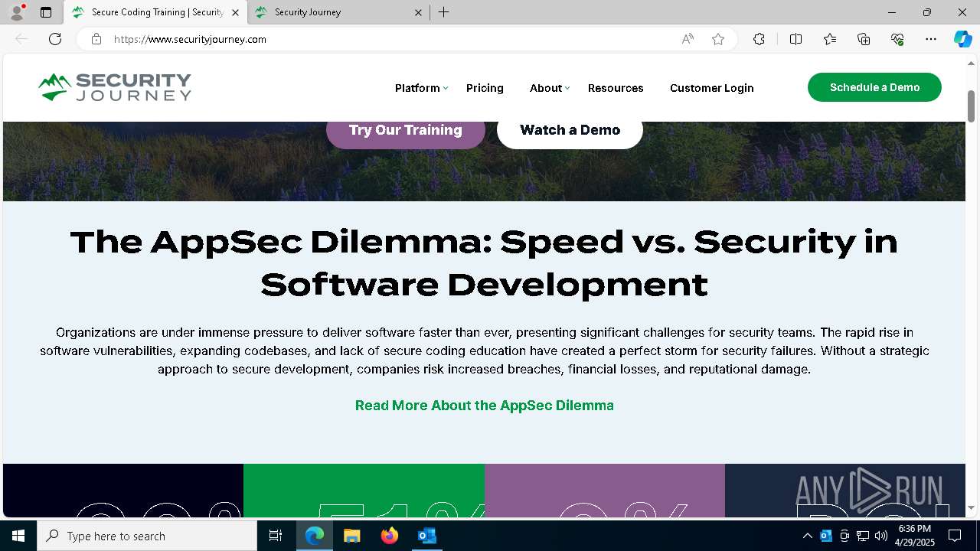Open Task View on the taskbar

[x=276, y=536]
